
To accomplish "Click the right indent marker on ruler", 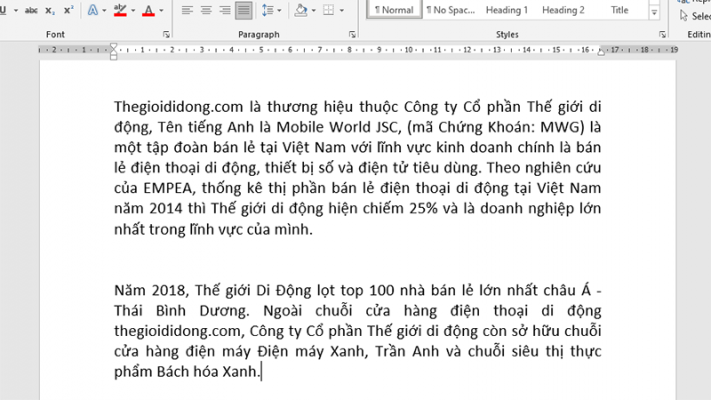I will [601, 53].
